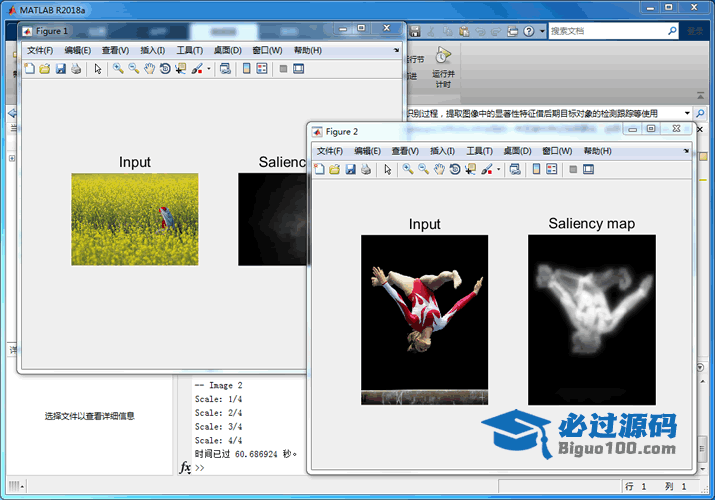This screenshot has width=715, height=500.
Task: Toggle the Edit Plot arrow in Figure 2
Action: pyautogui.click(x=387, y=170)
